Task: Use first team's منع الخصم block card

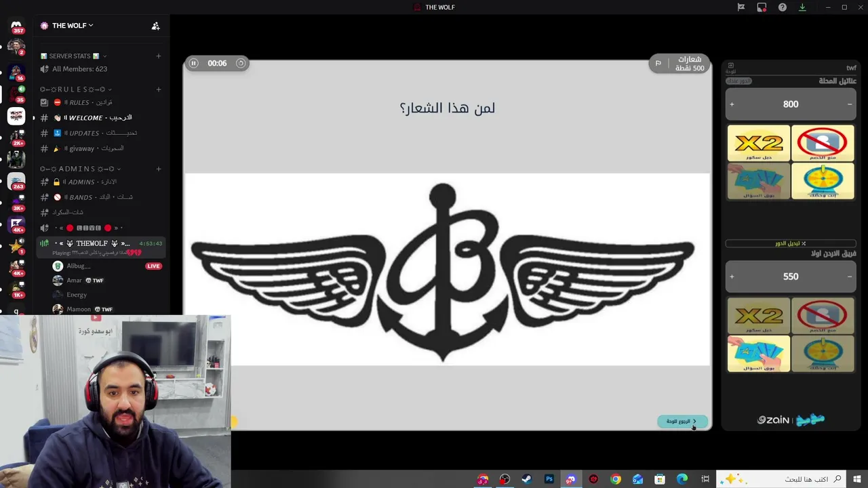Action: click(823, 143)
